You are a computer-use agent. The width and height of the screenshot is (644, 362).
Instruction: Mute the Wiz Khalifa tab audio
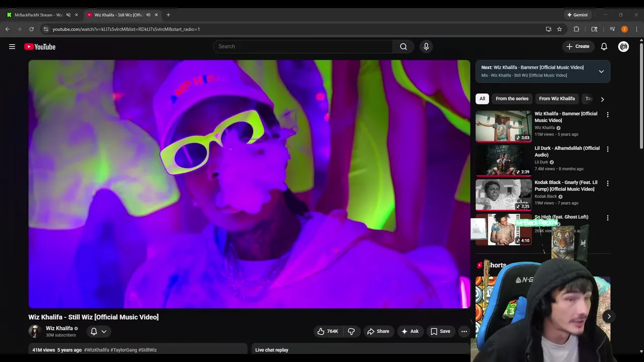[x=148, y=15]
